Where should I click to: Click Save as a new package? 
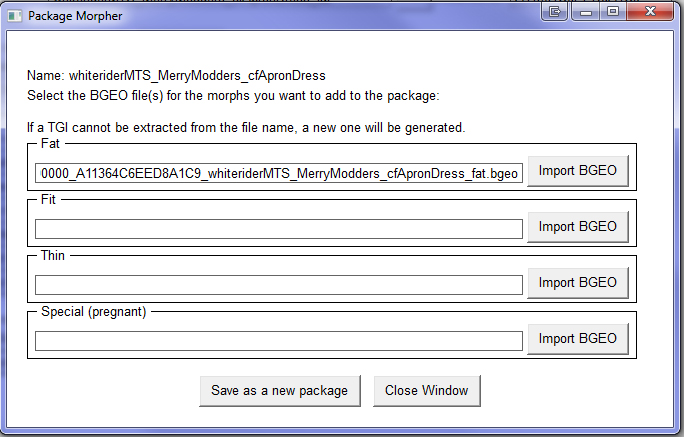(x=279, y=390)
